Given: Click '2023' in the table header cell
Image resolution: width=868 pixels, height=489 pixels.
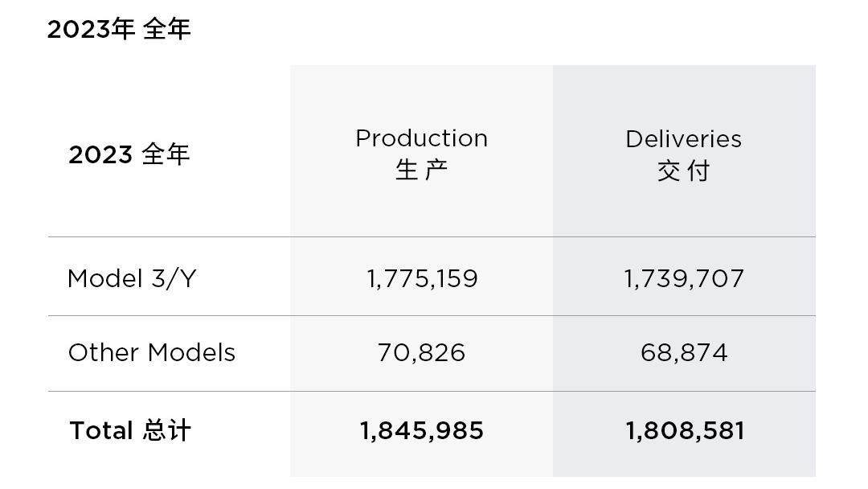Looking at the screenshot, I should (x=100, y=154).
